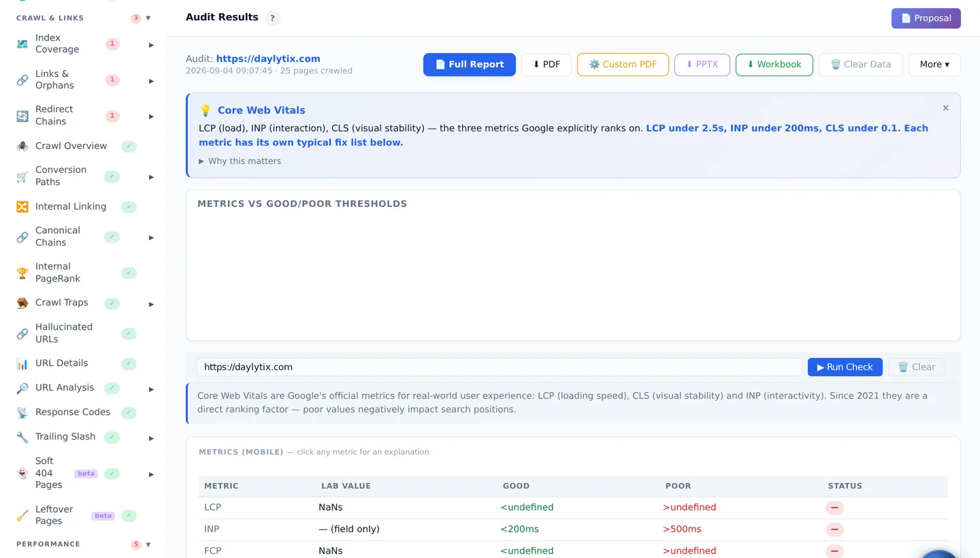Viewport: 980px width, 558px height.
Task: Expand the Redirect Chains submenu arrow
Action: pyautogui.click(x=151, y=116)
